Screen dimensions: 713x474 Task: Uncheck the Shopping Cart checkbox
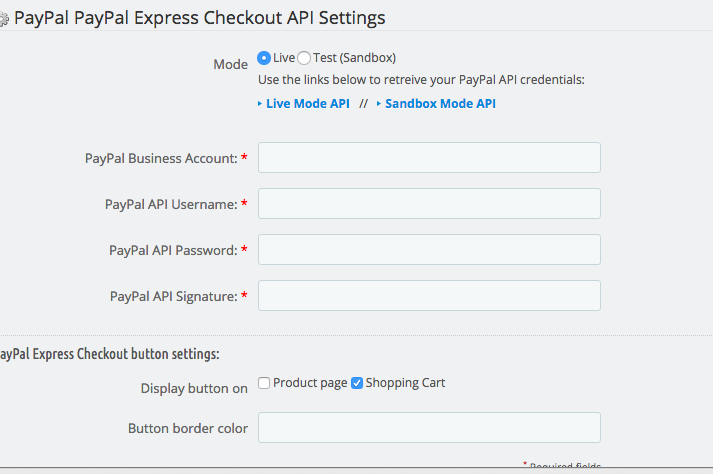357,383
